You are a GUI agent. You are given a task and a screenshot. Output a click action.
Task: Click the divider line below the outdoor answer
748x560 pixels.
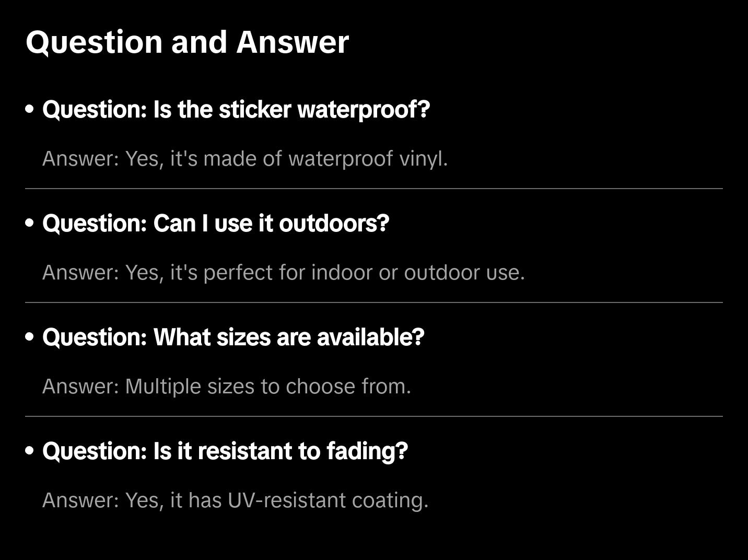click(374, 302)
